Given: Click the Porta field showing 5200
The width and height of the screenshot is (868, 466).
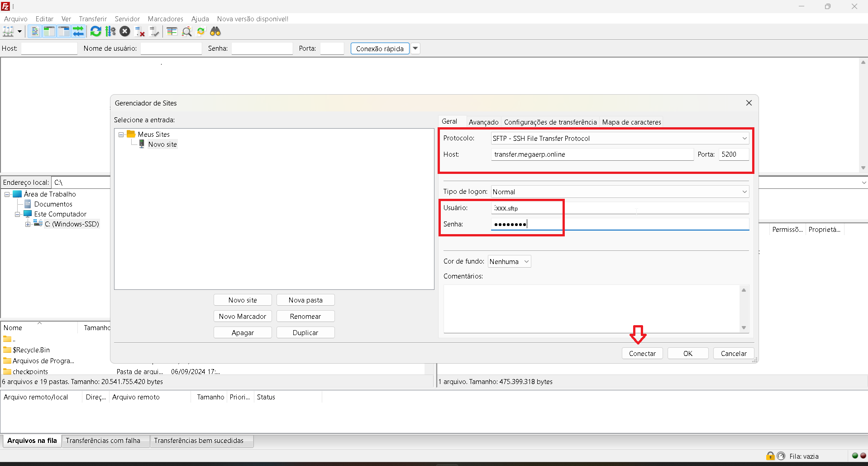Looking at the screenshot, I should click(x=733, y=154).
